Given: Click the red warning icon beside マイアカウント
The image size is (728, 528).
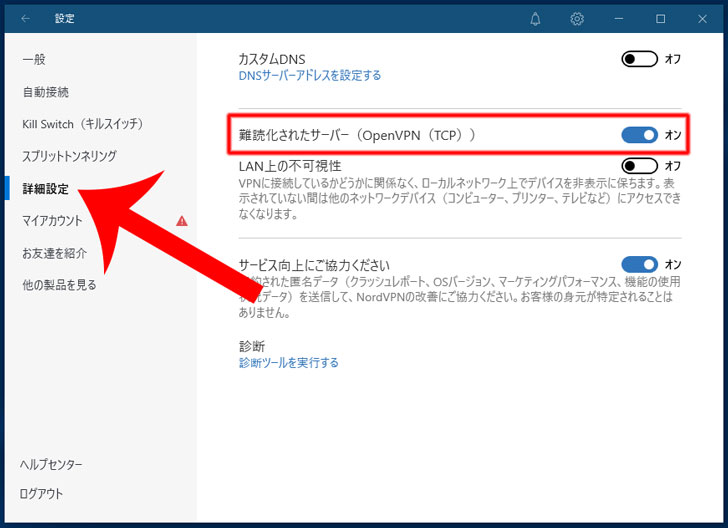Looking at the screenshot, I should (x=181, y=220).
